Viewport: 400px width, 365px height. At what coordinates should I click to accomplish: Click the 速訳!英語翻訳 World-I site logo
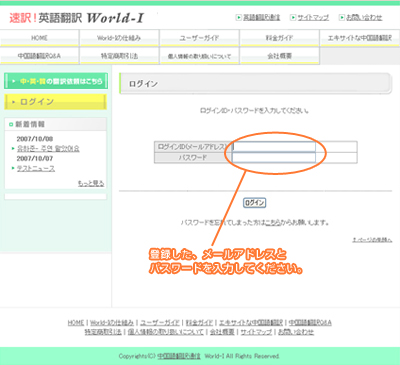coord(77,18)
